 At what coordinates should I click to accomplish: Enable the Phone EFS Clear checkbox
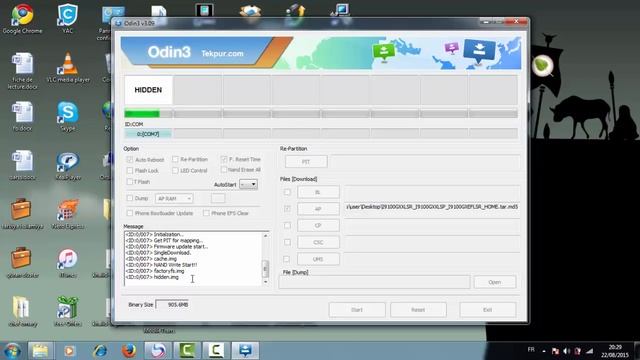click(206, 213)
